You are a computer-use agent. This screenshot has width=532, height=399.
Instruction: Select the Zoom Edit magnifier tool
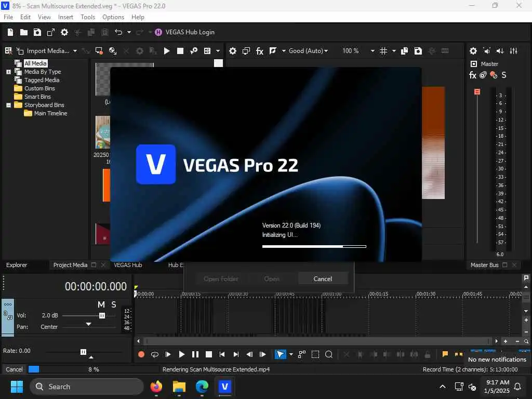329,354
